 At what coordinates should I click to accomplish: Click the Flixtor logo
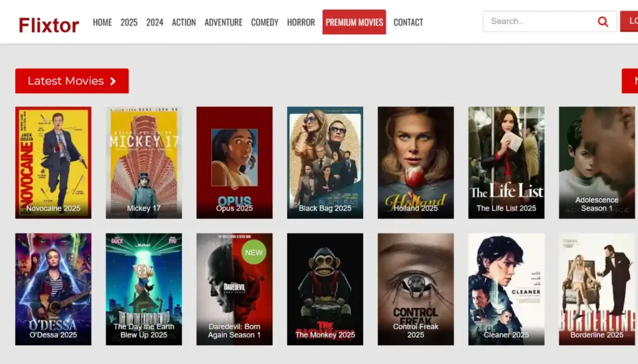(x=49, y=25)
